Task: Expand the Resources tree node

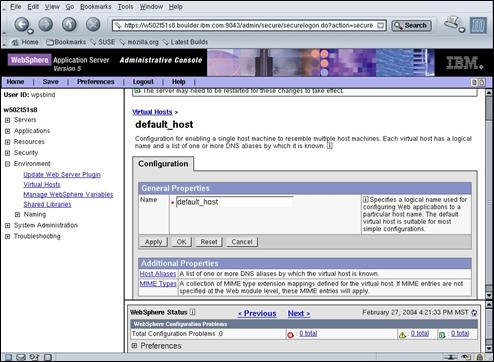Action: [7, 142]
